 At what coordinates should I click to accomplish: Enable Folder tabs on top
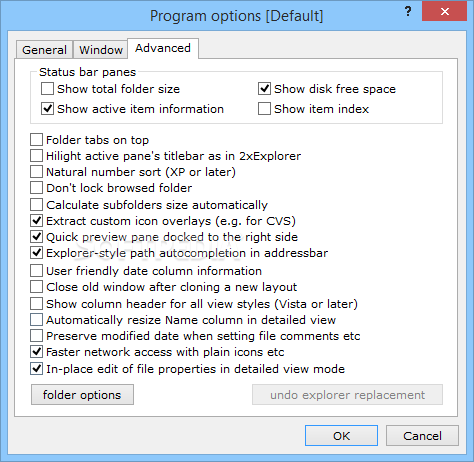36,140
